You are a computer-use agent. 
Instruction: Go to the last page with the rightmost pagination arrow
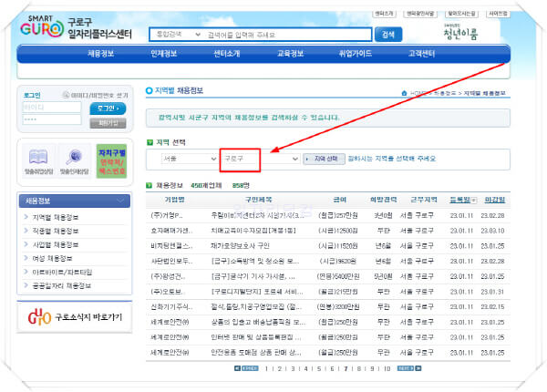[418, 368]
